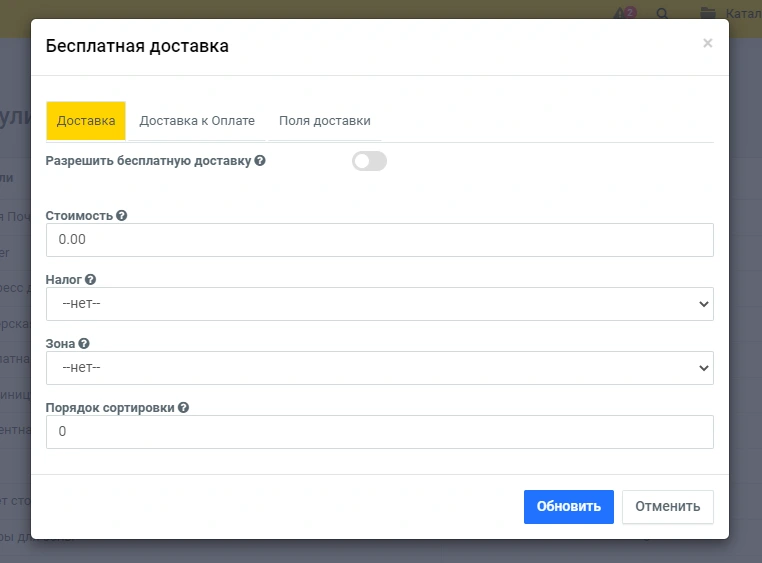Switch to the Доставка tab
The image size is (762, 563).
pyautogui.click(x=86, y=121)
